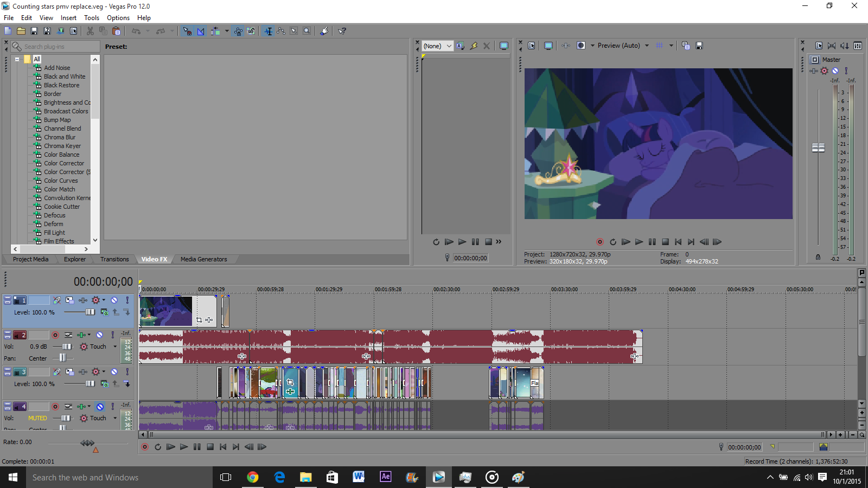The height and width of the screenshot is (488, 868).
Task: Select the Normal Edit tool
Action: [268, 31]
